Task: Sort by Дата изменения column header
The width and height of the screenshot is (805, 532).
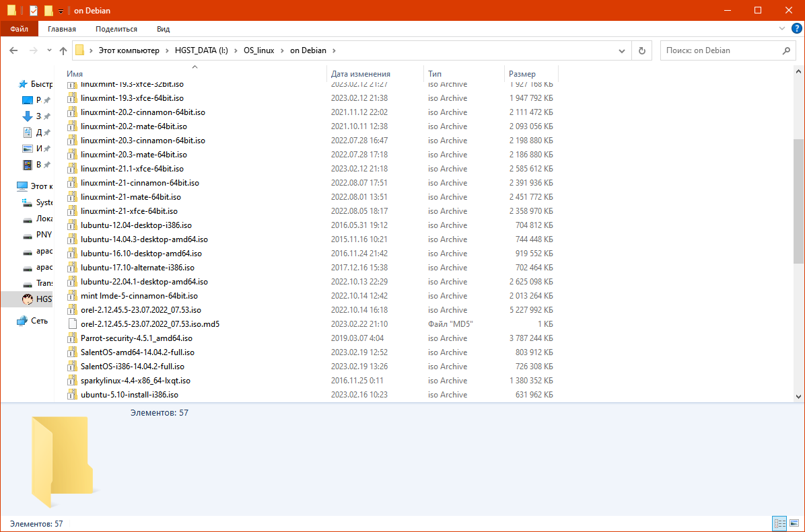Action: pos(360,74)
